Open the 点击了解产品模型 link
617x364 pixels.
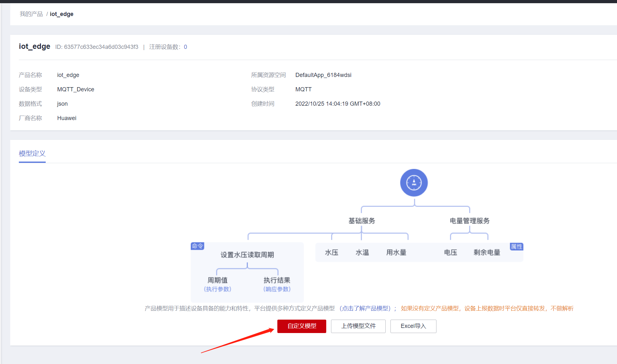point(366,308)
